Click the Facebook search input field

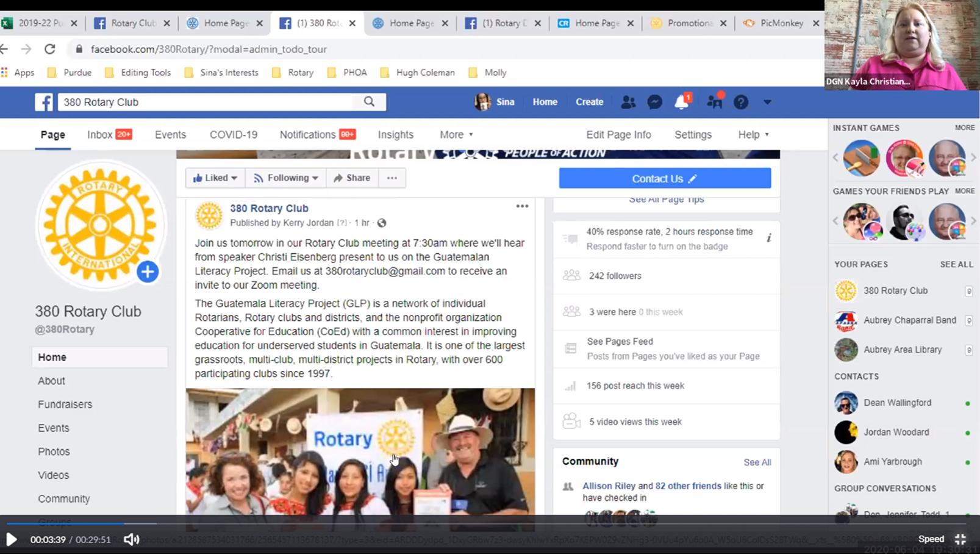(207, 102)
